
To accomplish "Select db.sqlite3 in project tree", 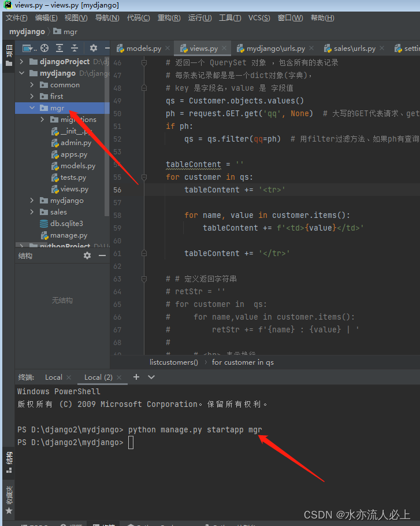I will [x=61, y=224].
